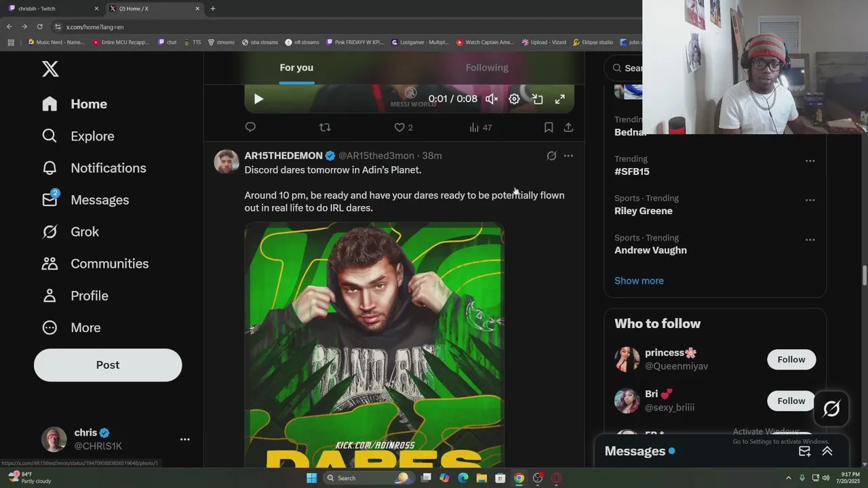This screenshot has width=868, height=488.
Task: Open a new browser tab
Action: pyautogui.click(x=213, y=9)
